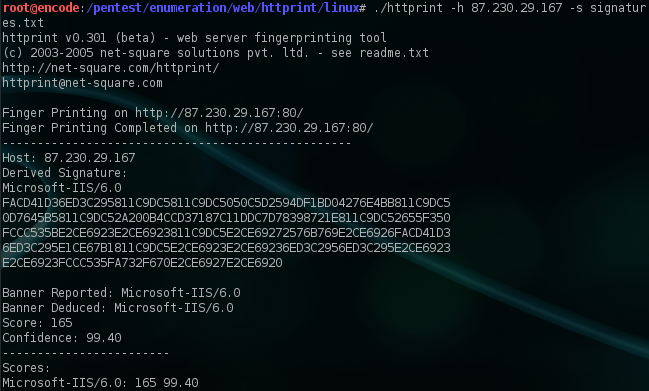Click the Banner Deduced line
This screenshot has width=649, height=391.
click(x=118, y=308)
